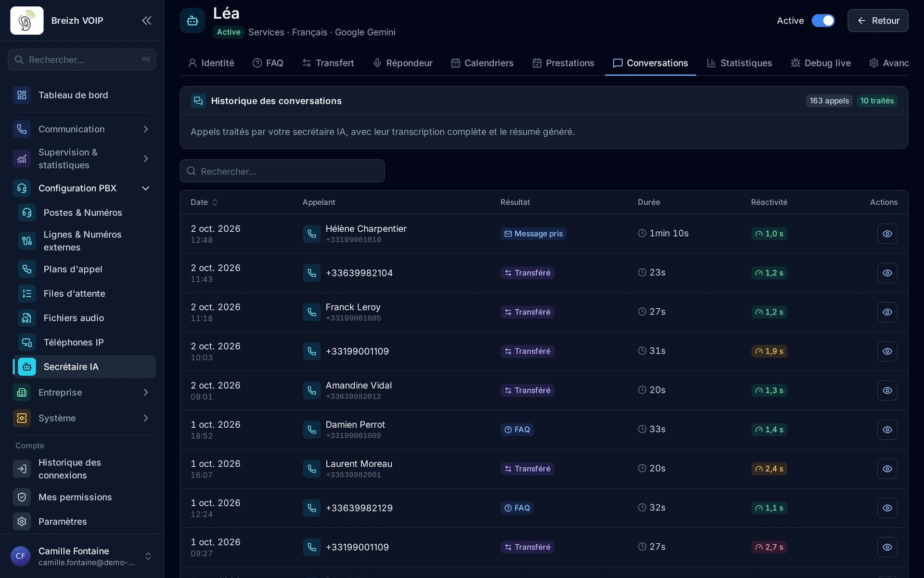924x578 pixels.
Task: Click phone icon for Franck Leroy
Action: coord(312,312)
